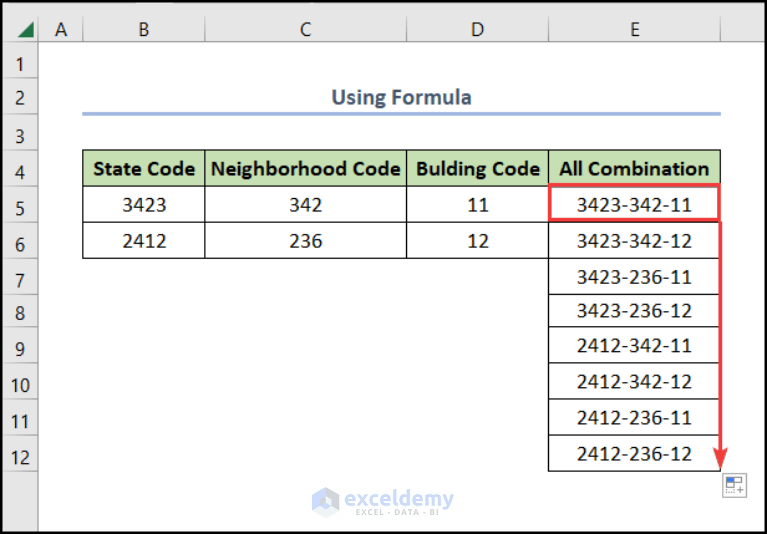The height and width of the screenshot is (534, 767).
Task: Select row 1 header
Action: pos(20,61)
